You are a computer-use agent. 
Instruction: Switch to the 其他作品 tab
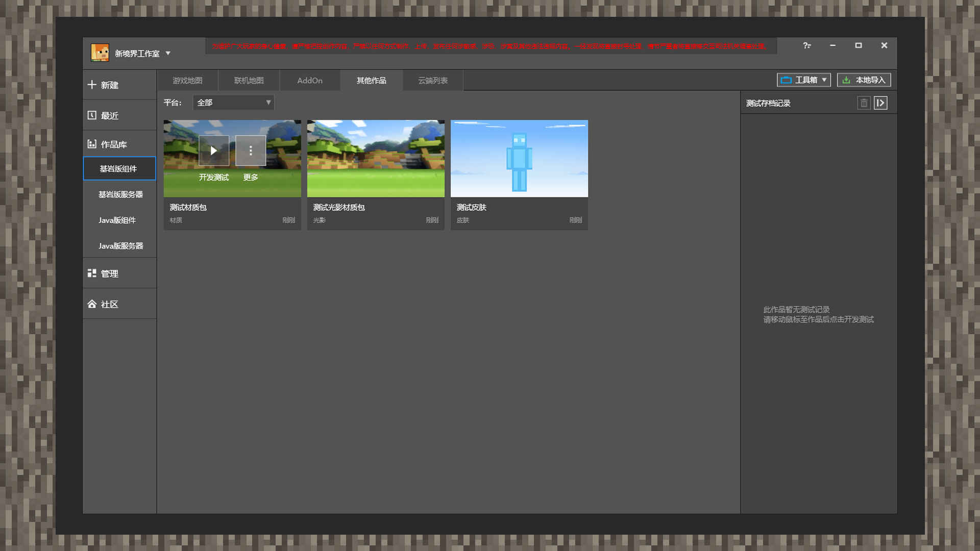click(x=372, y=81)
